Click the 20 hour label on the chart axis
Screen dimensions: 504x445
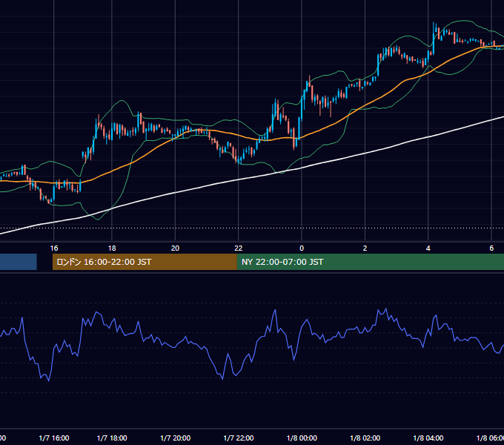175,248
